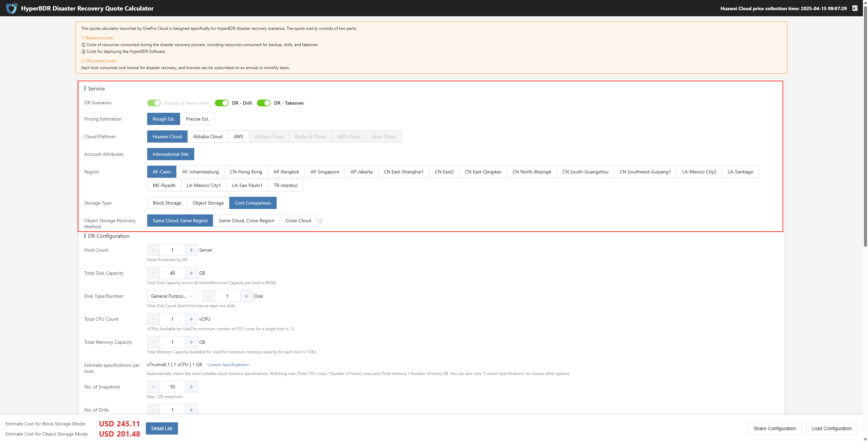
Task: Open the Detail List of costs
Action: [x=162, y=428]
